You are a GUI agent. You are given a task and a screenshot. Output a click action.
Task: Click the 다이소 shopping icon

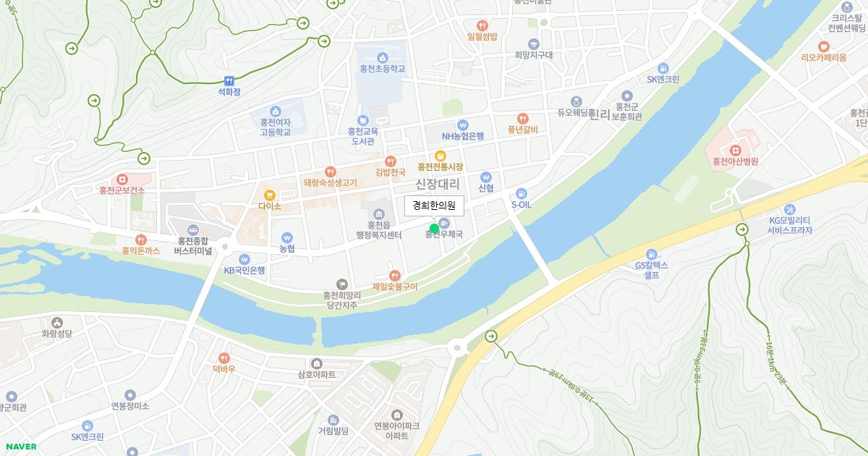(270, 195)
